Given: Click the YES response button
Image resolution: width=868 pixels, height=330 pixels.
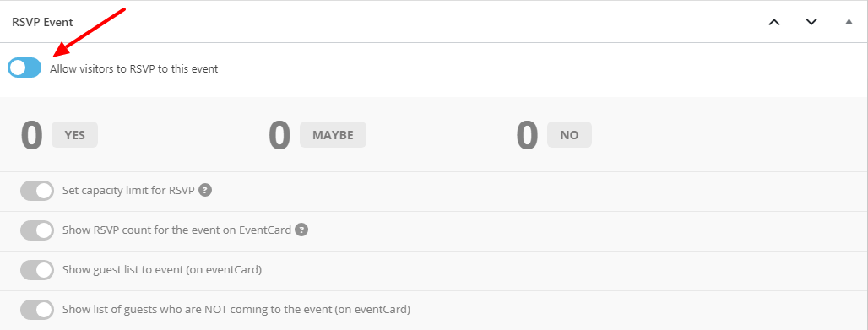Looking at the screenshot, I should pyautogui.click(x=75, y=135).
